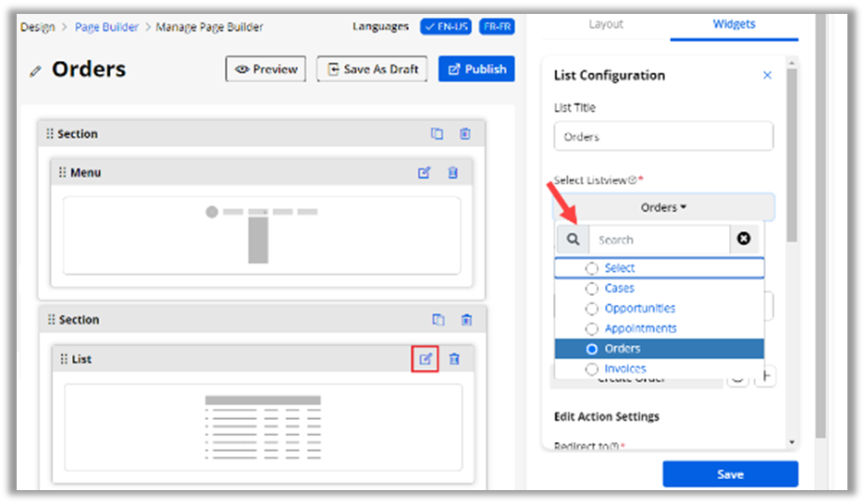Pick the Appointments radio option
Viewport: 865px width, 504px height.
point(592,329)
